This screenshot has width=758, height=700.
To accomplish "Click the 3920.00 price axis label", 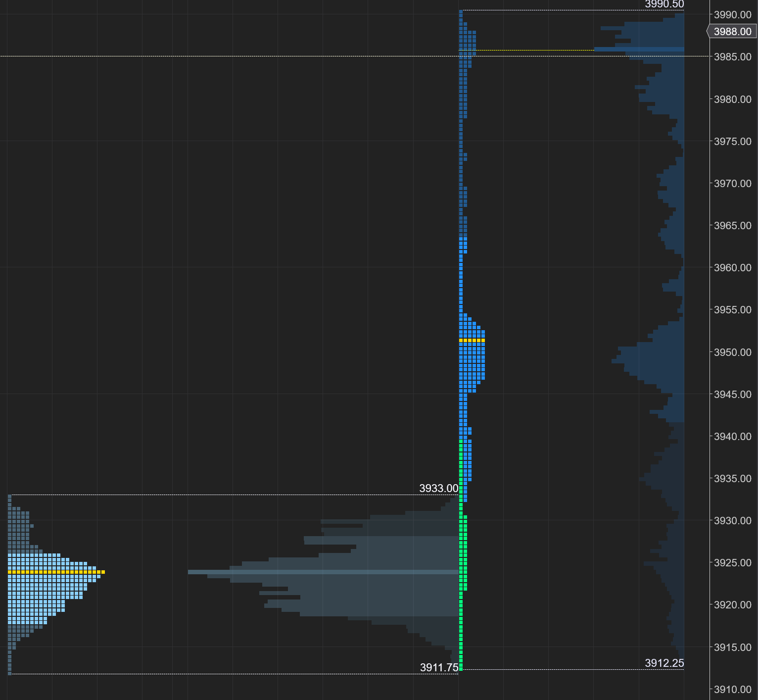I will [x=732, y=605].
